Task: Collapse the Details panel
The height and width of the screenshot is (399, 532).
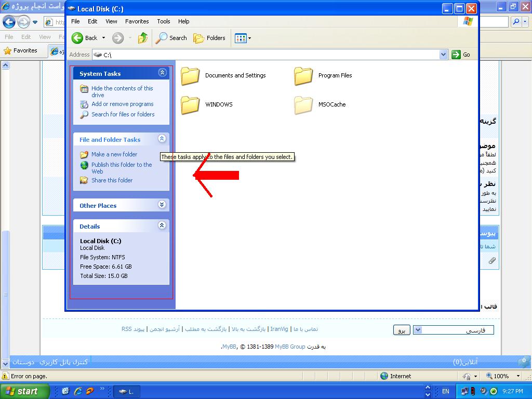Action: pyautogui.click(x=162, y=225)
